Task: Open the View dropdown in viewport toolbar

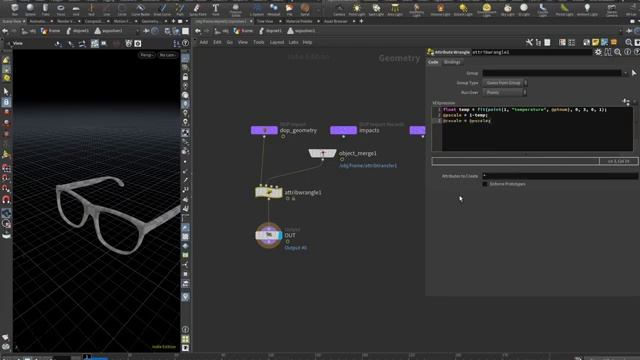Action: coord(18,43)
